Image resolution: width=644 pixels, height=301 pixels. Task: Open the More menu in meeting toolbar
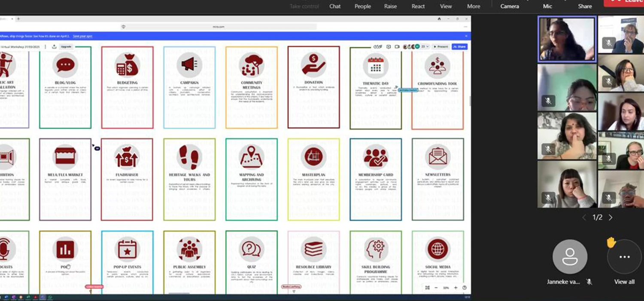(474, 6)
